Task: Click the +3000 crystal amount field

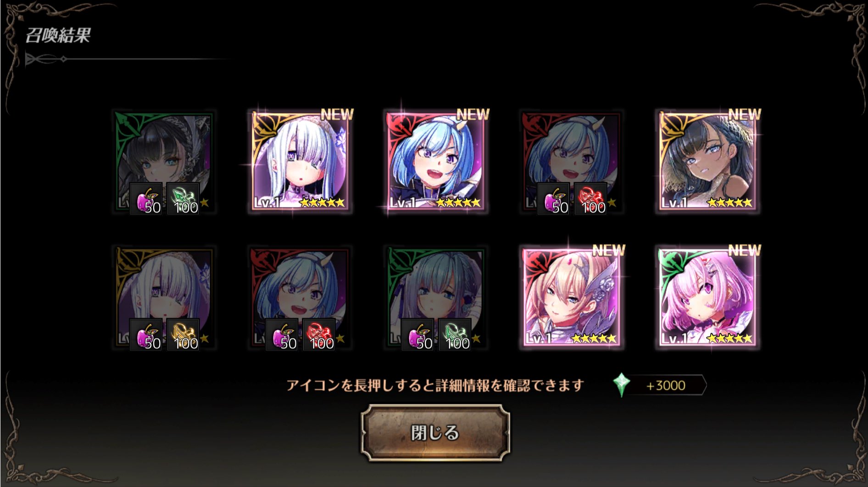Action: pyautogui.click(x=665, y=385)
